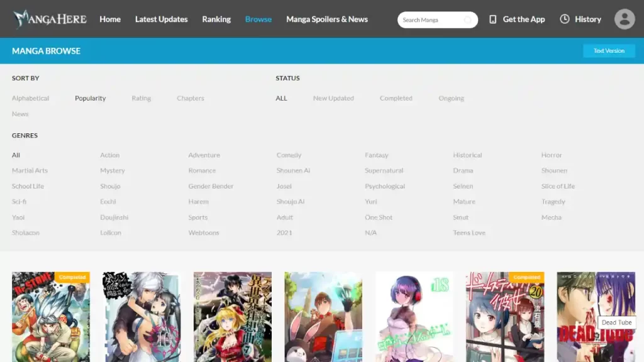Go to the Ranking page
644x362 pixels.
216,19
